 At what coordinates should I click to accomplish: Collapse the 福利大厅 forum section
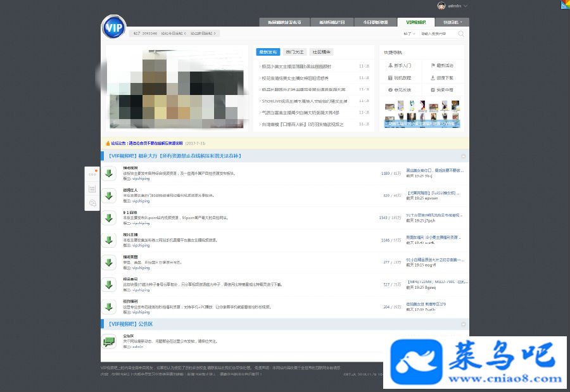pyautogui.click(x=463, y=156)
